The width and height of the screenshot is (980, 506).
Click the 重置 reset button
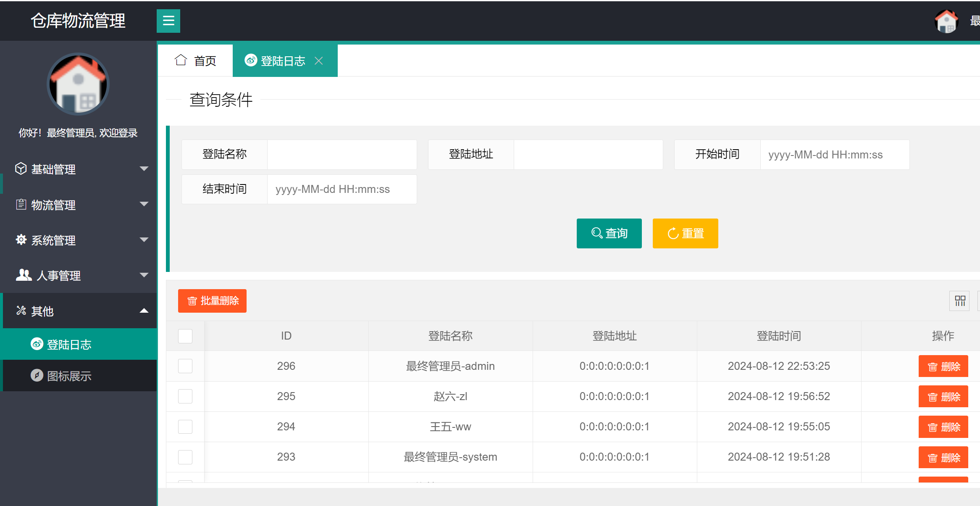(x=686, y=233)
